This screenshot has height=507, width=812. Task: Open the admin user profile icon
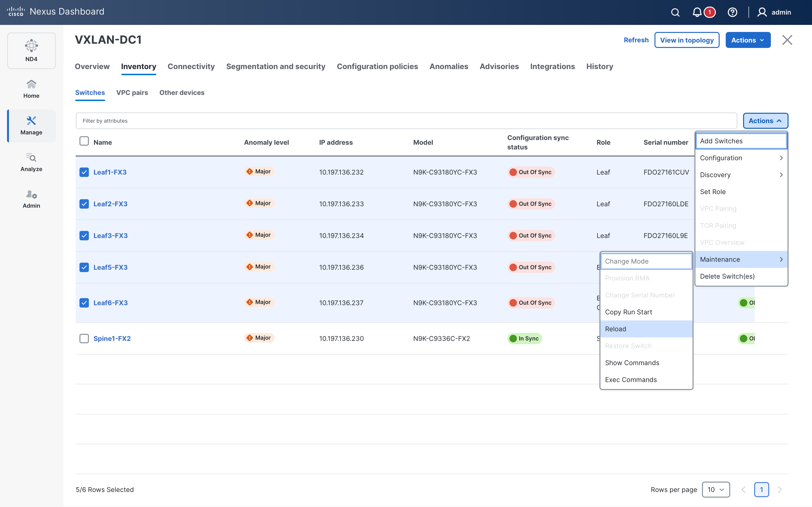[762, 12]
